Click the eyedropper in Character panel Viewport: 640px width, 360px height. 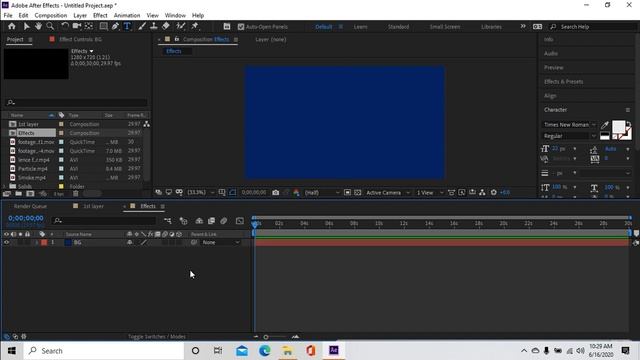coord(605,125)
